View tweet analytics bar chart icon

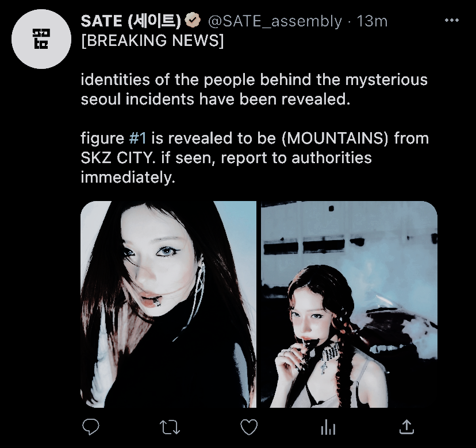328,427
